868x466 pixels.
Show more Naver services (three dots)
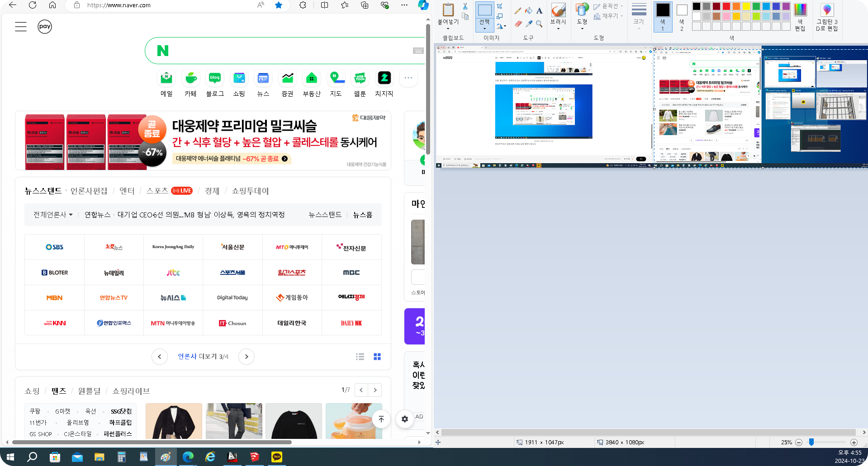pyautogui.click(x=408, y=78)
